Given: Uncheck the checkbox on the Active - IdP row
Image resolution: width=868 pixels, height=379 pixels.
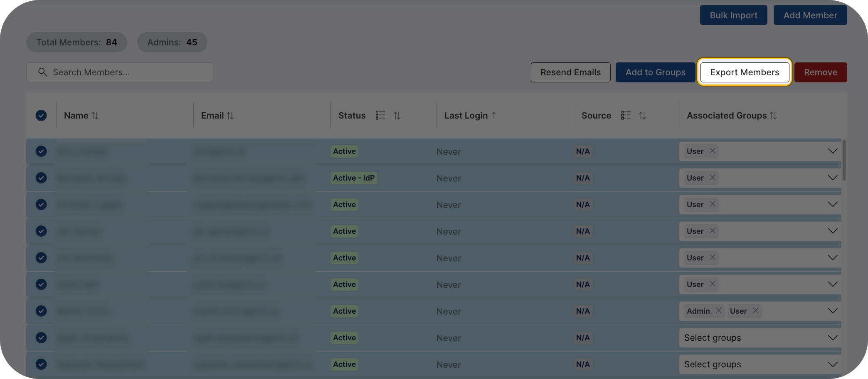Looking at the screenshot, I should click(x=41, y=178).
